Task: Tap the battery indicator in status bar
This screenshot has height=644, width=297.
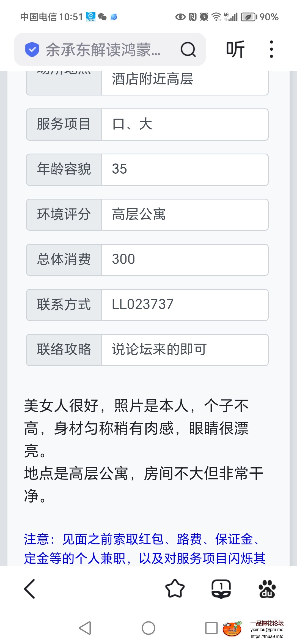Action: click(x=249, y=17)
